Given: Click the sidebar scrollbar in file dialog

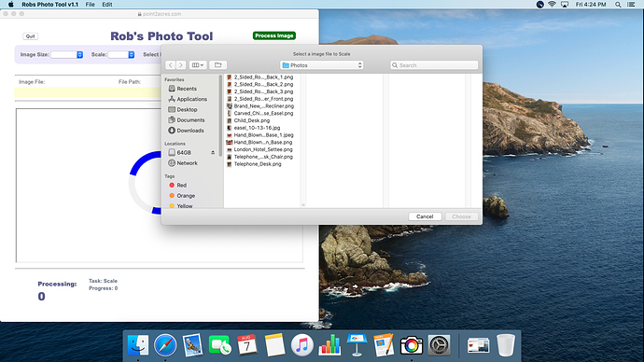Looking at the screenshot, I should (x=220, y=116).
